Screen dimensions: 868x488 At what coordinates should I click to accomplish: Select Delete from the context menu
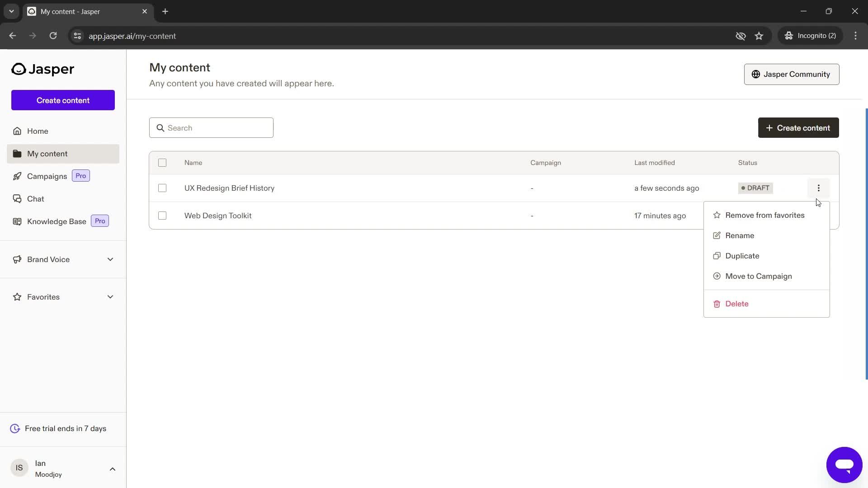(737, 303)
